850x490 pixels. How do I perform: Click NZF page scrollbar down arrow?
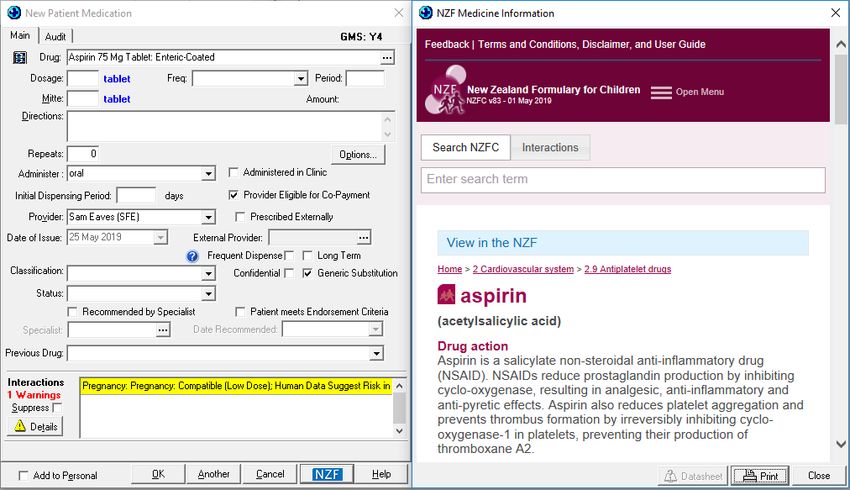click(841, 444)
